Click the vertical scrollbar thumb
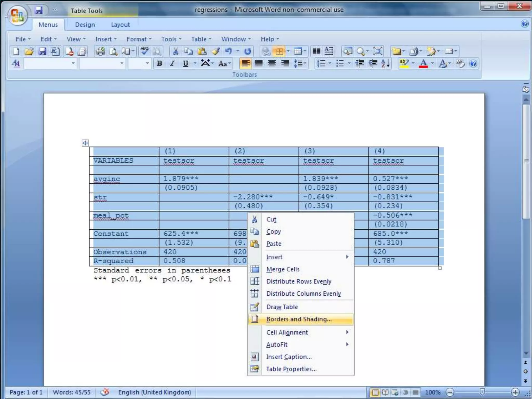 (526, 161)
